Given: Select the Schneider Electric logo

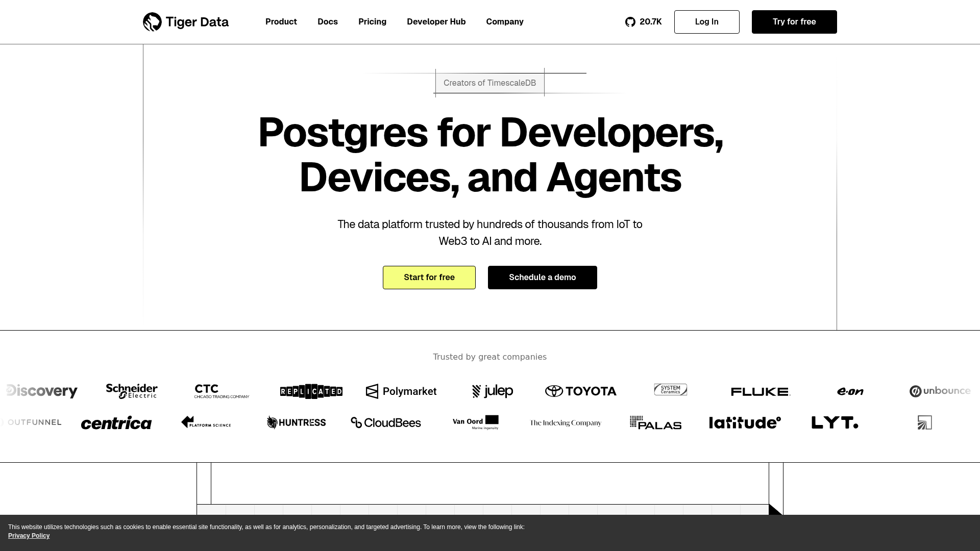Looking at the screenshot, I should click(131, 391).
